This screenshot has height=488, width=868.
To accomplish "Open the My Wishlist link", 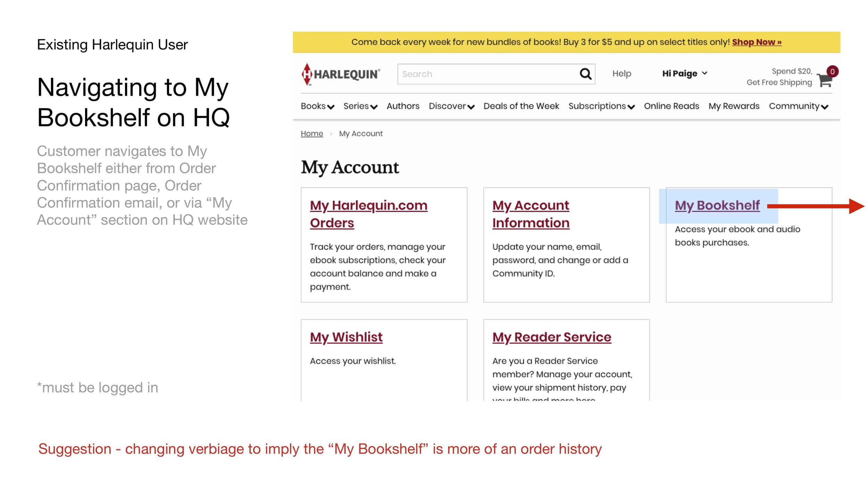I will pyautogui.click(x=346, y=337).
